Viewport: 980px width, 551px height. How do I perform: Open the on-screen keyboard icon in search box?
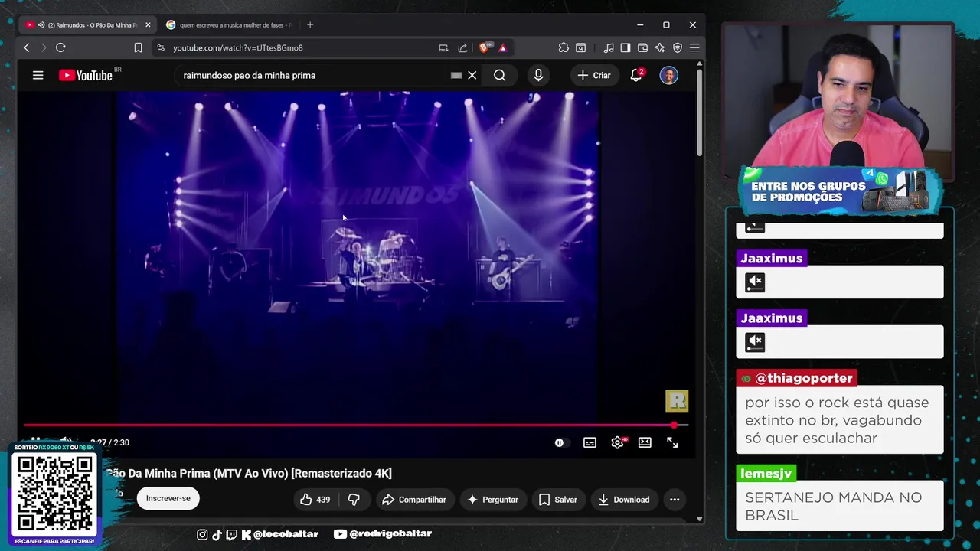coord(456,75)
